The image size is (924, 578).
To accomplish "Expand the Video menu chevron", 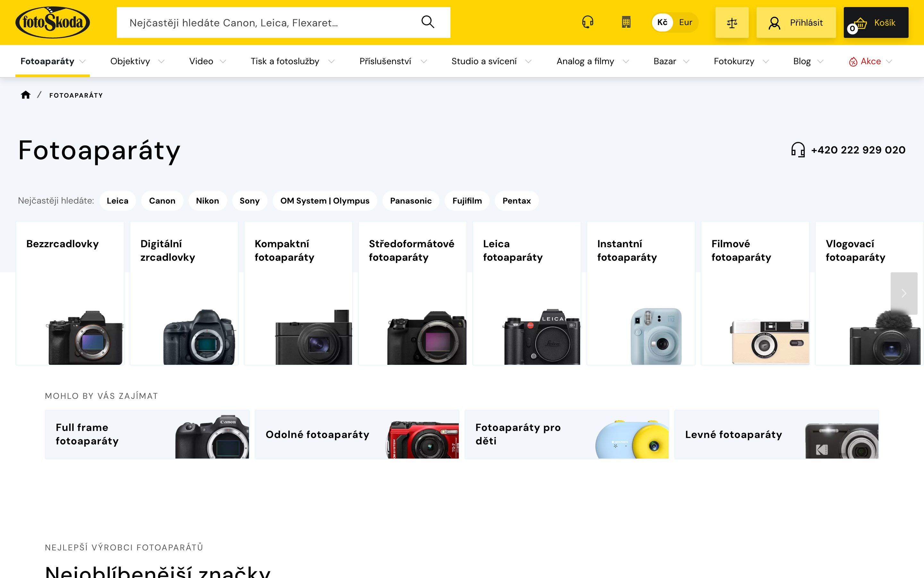I will (x=223, y=62).
